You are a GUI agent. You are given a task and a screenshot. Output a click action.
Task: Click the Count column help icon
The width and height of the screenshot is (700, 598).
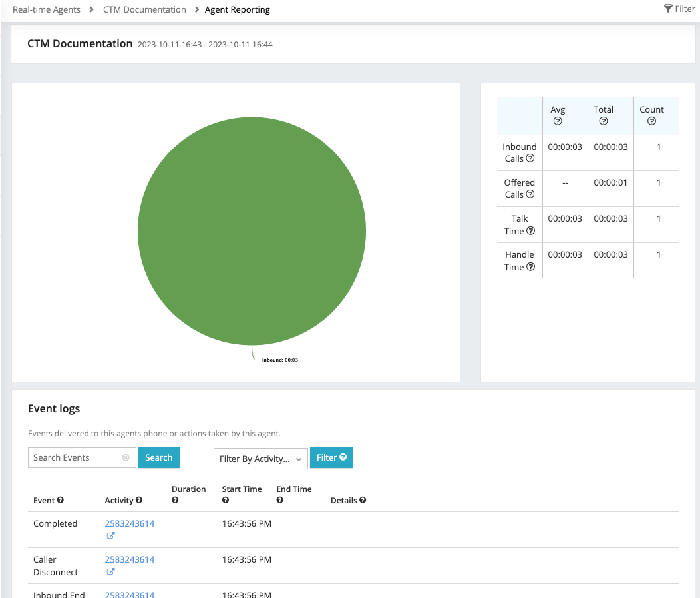(x=652, y=121)
